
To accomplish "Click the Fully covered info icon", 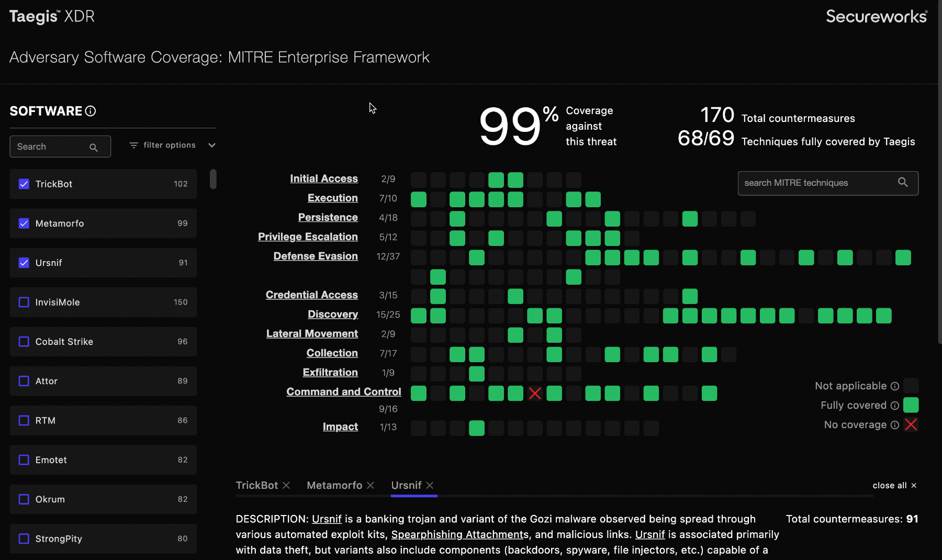I will [895, 406].
